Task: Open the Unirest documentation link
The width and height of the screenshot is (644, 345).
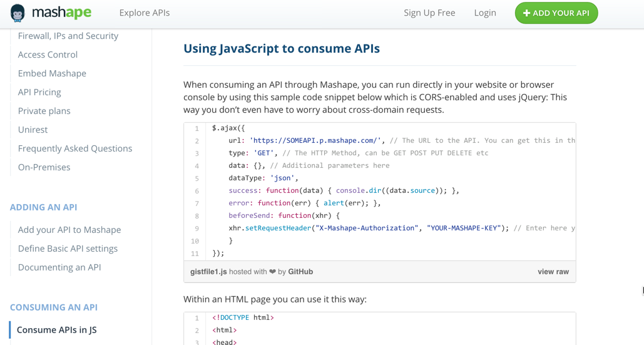Action: tap(33, 130)
